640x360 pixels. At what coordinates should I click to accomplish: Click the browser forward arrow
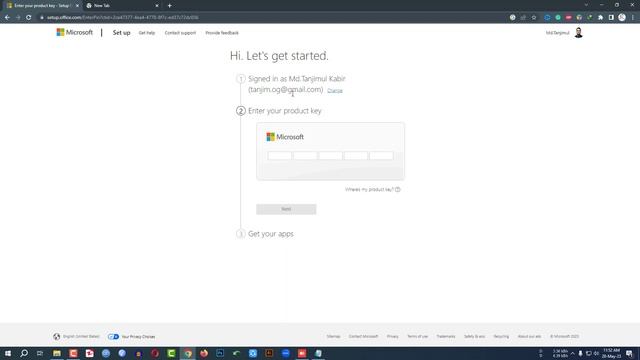(x=18, y=18)
